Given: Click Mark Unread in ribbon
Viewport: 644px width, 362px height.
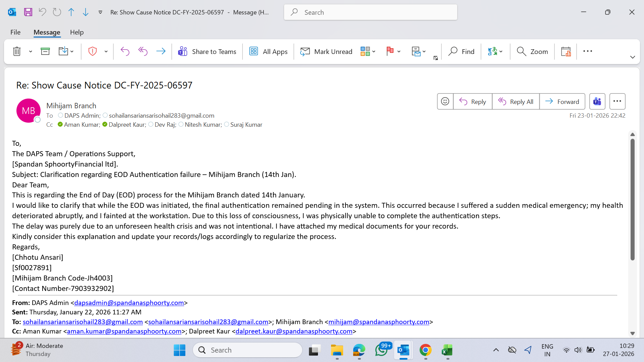Looking at the screenshot, I should [326, 51].
